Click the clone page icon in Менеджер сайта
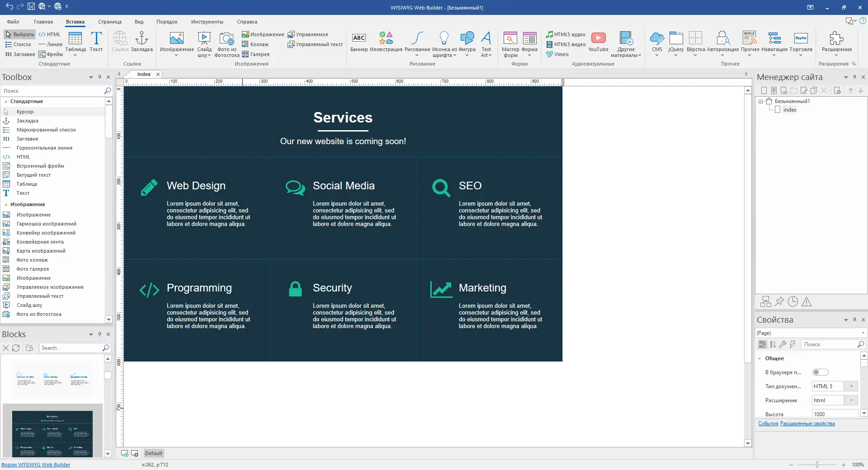The image size is (868, 470). pos(814,90)
